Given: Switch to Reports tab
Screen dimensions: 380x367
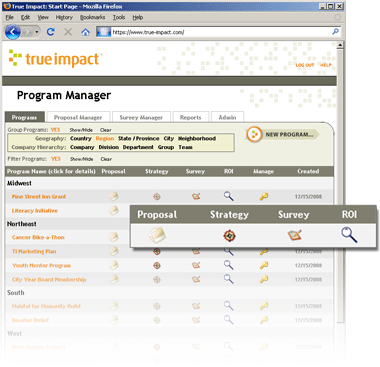Looking at the screenshot, I should [191, 117].
